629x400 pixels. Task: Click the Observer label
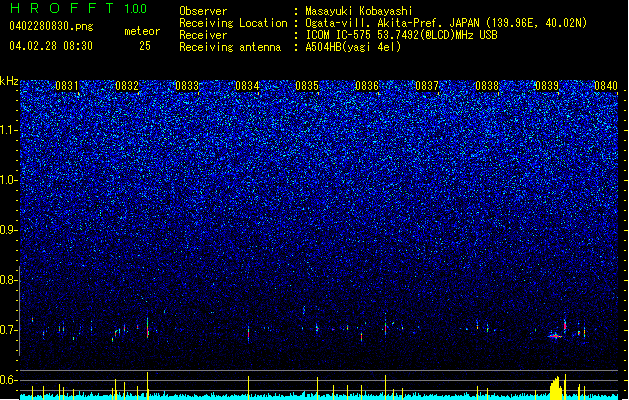coord(203,11)
